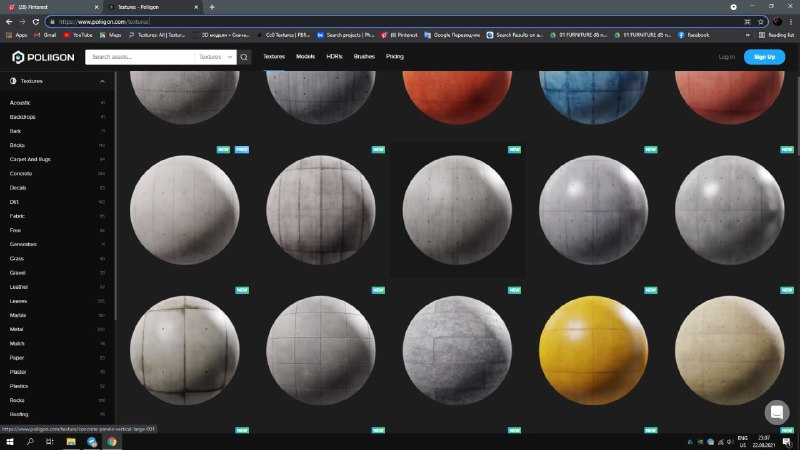Image resolution: width=800 pixels, height=450 pixels.
Task: Open the 3D модели bookmark
Action: point(221,35)
